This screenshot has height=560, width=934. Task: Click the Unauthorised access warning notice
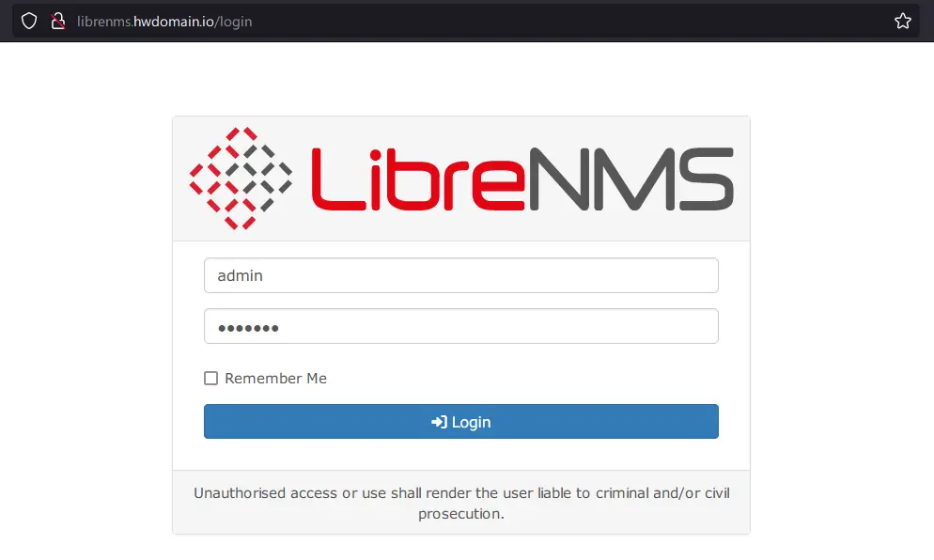tap(461, 503)
